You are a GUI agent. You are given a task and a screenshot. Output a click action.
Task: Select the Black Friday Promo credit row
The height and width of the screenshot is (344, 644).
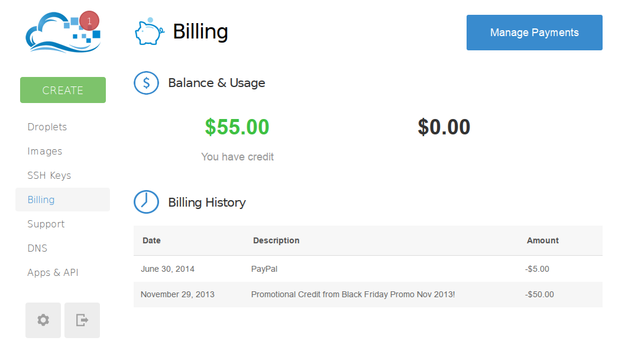click(x=368, y=294)
